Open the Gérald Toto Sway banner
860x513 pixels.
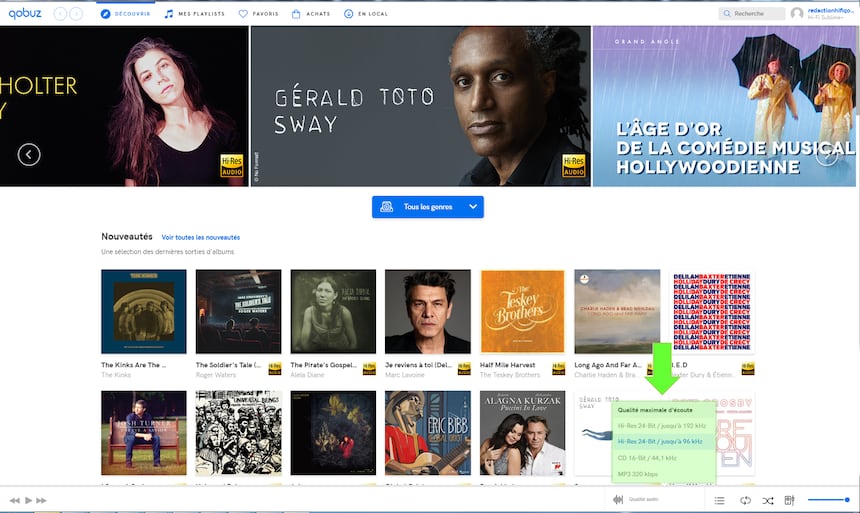(421, 106)
